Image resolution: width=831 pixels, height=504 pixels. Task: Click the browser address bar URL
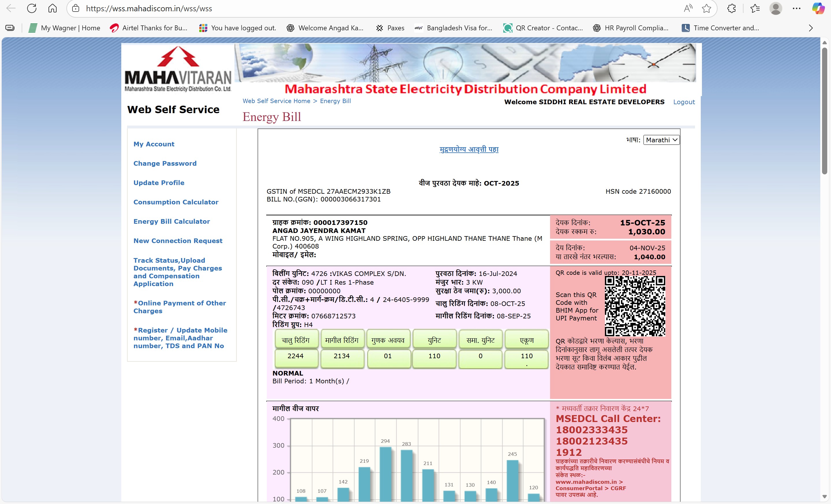(x=149, y=8)
